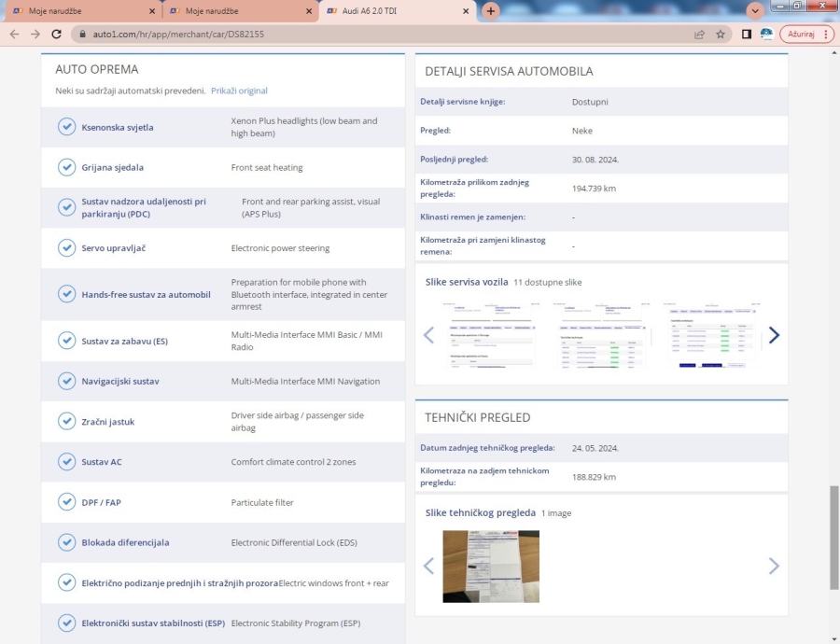This screenshot has height=644, width=840.
Task: Click the browser forward arrow
Action: pyautogui.click(x=35, y=34)
